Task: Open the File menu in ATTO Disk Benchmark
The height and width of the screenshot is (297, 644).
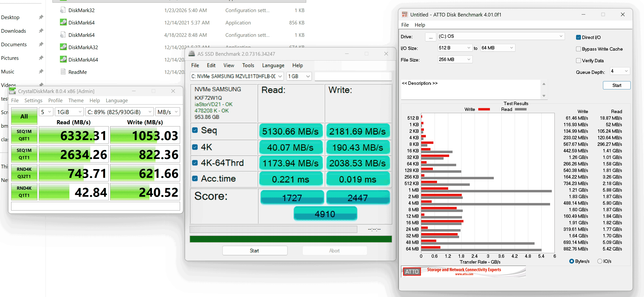Action: 405,25
